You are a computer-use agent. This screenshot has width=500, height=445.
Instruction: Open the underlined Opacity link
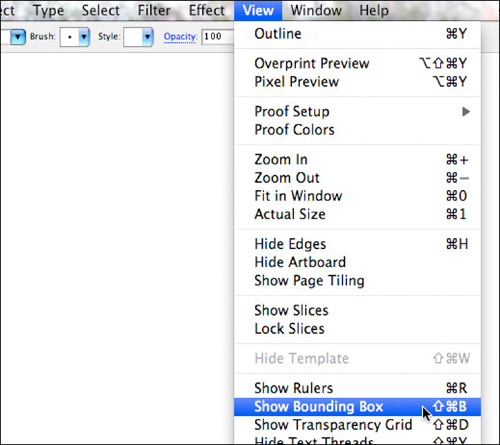coord(180,36)
